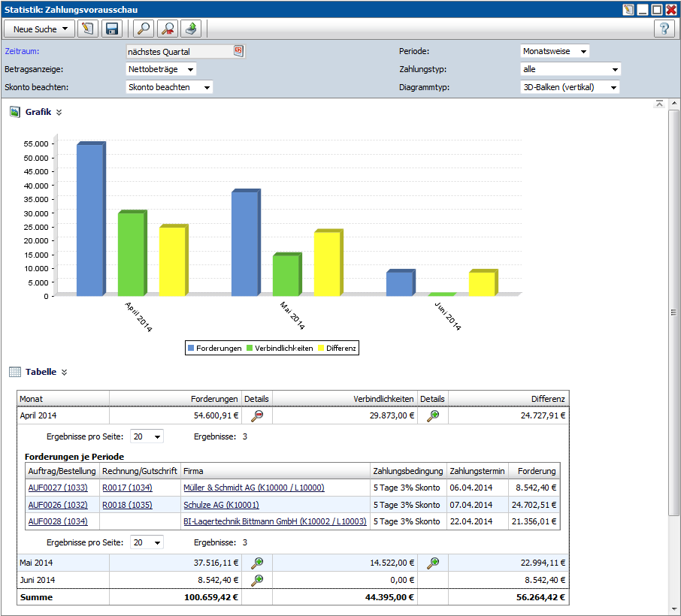The height and width of the screenshot is (616, 681).
Task: Open the Neue Suche dropdown button
Action: pyautogui.click(x=40, y=29)
